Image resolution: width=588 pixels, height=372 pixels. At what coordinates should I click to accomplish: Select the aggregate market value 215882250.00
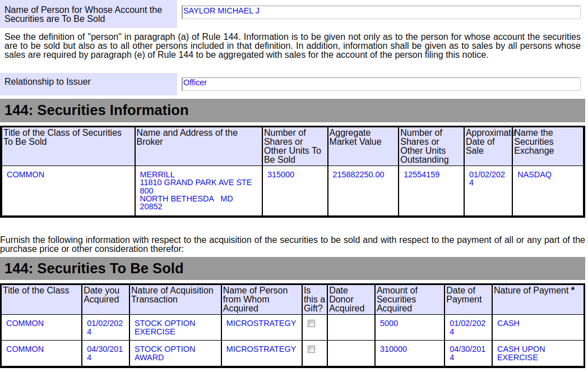point(359,174)
